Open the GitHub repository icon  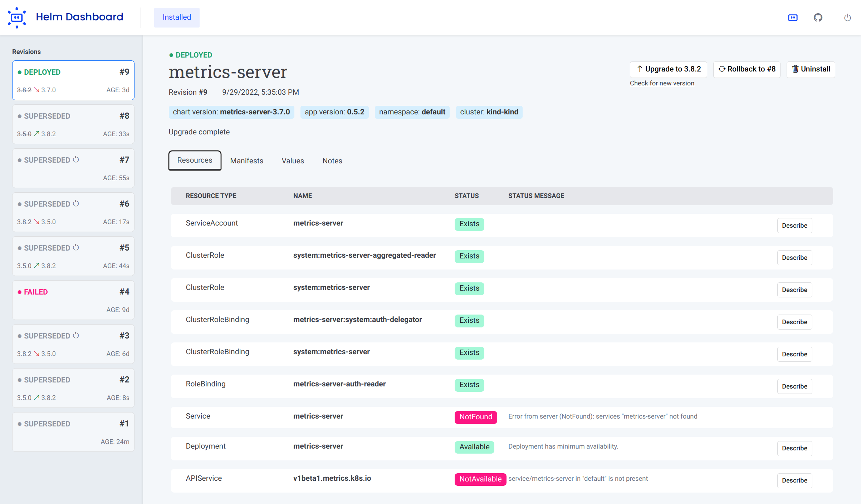[818, 17]
